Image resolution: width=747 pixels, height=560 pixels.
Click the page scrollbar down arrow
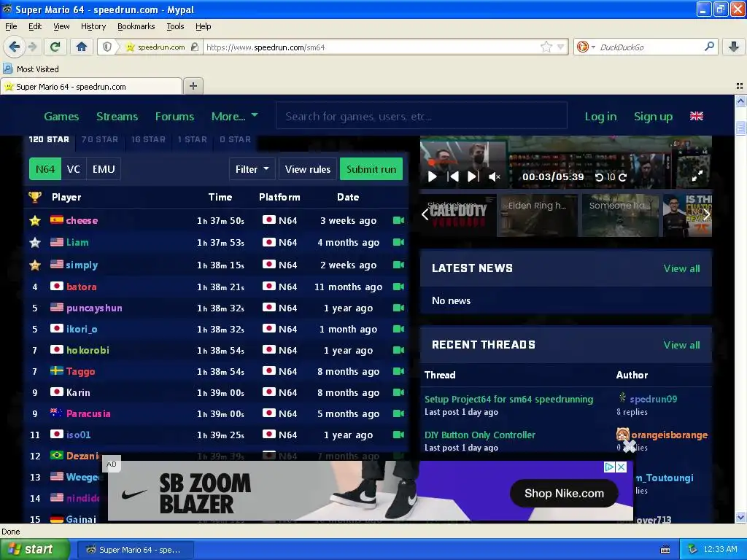click(740, 517)
